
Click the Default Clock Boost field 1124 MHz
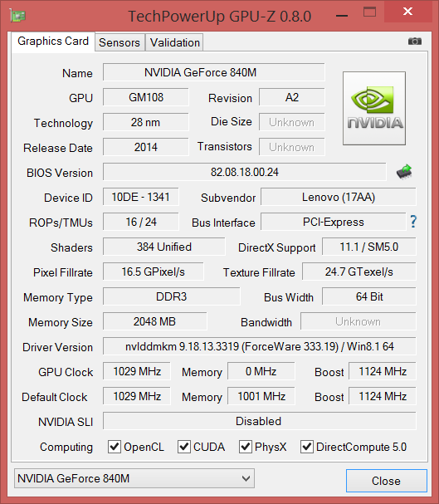(383, 396)
